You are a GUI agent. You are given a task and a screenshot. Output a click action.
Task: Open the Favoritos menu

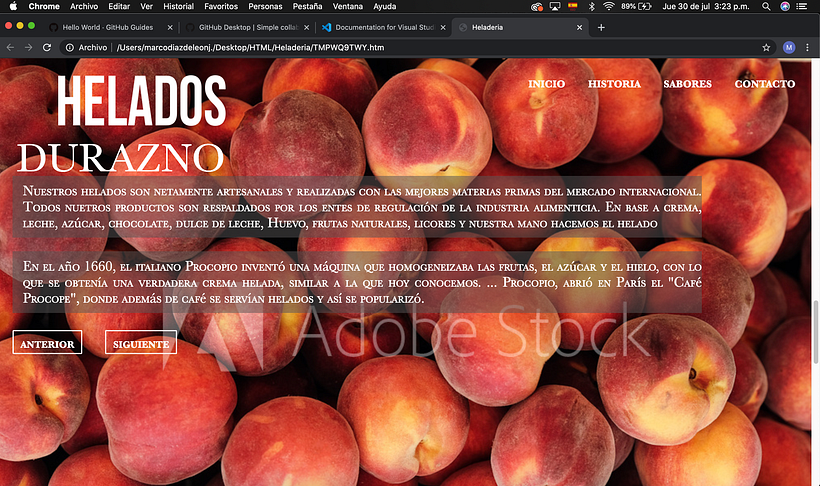click(x=221, y=6)
